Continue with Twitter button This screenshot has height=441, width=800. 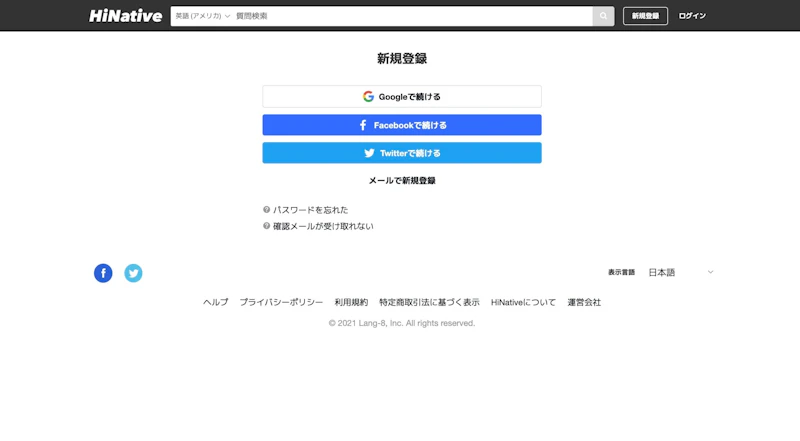[x=402, y=153]
